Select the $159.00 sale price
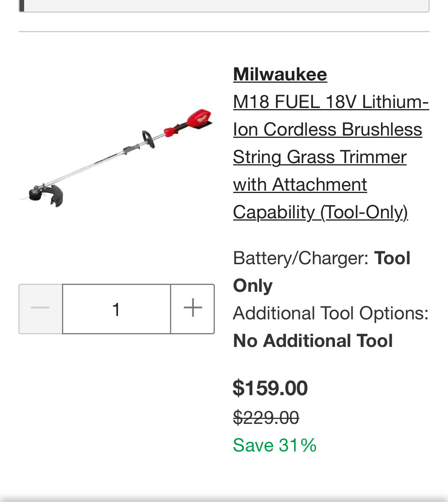Screen dimensions: 448x502 (x=270, y=388)
